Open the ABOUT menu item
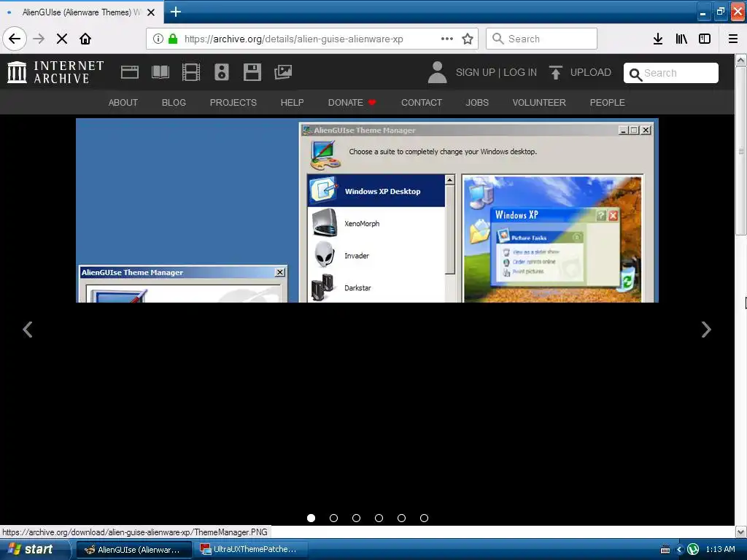Image resolution: width=747 pixels, height=560 pixels. [123, 103]
